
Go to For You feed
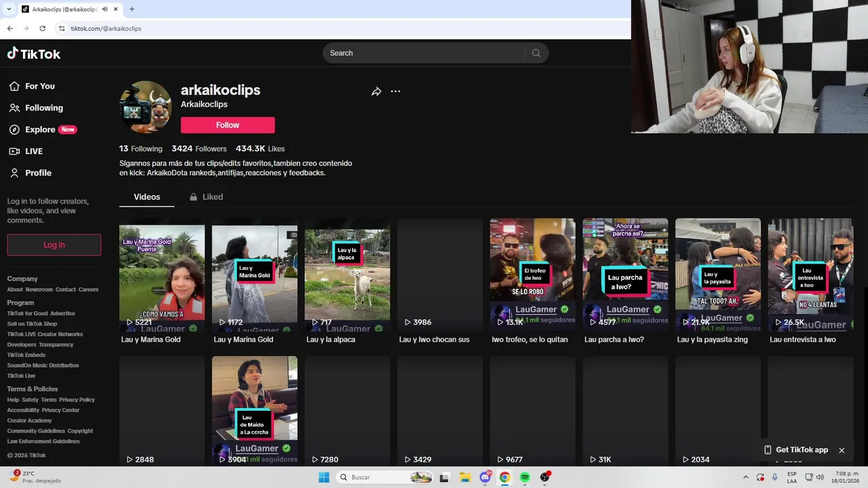coord(32,86)
